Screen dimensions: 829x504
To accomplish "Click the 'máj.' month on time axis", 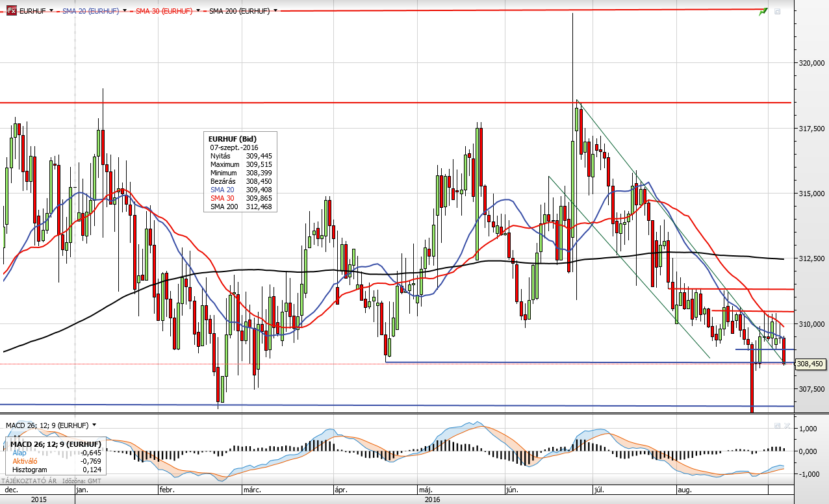I will 426,490.
